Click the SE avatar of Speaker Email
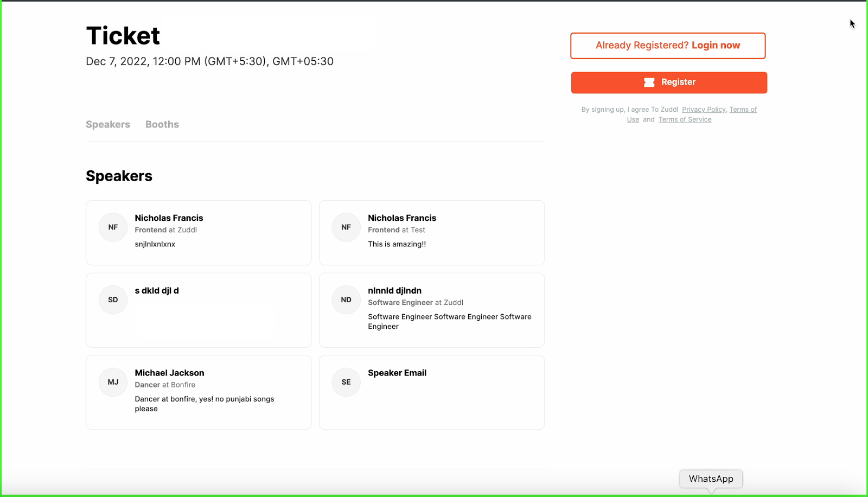The image size is (868, 497). click(346, 382)
